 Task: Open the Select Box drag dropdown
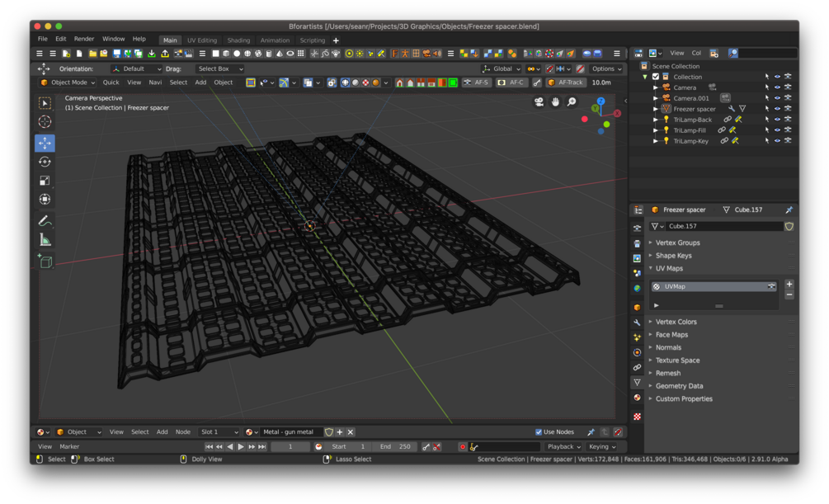[220, 68]
